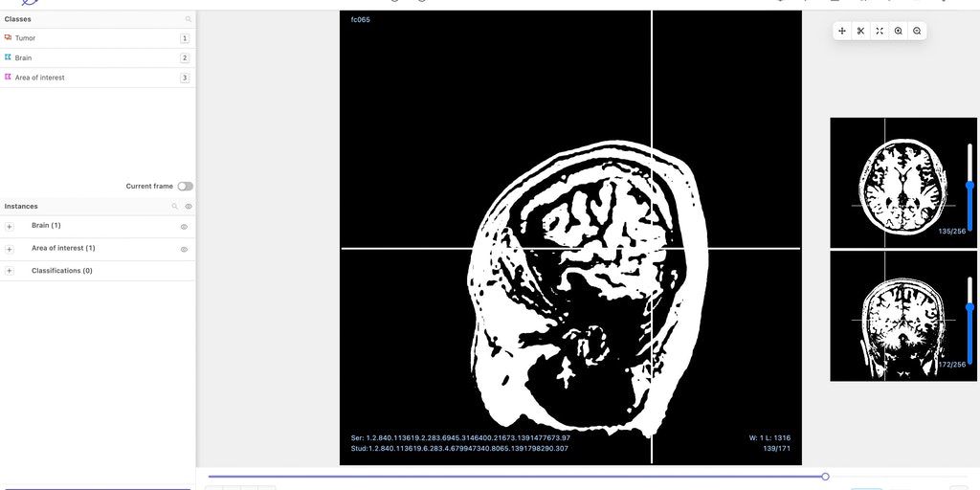Screen dimensions: 980x490
Task: Click hotkey badge 1 for Tumor
Action: pyautogui.click(x=185, y=38)
